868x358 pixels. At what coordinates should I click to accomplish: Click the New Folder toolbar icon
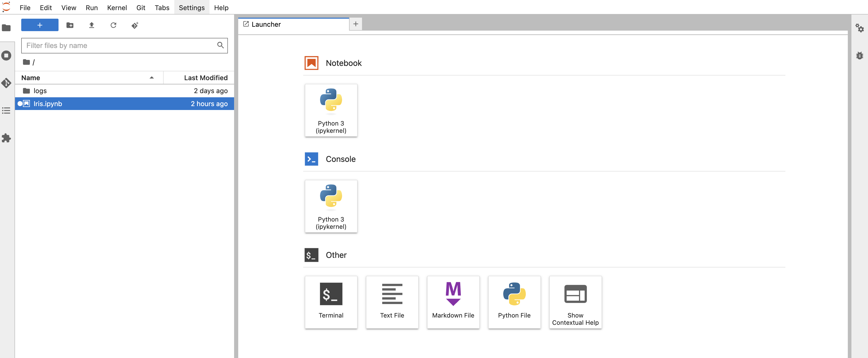70,25
